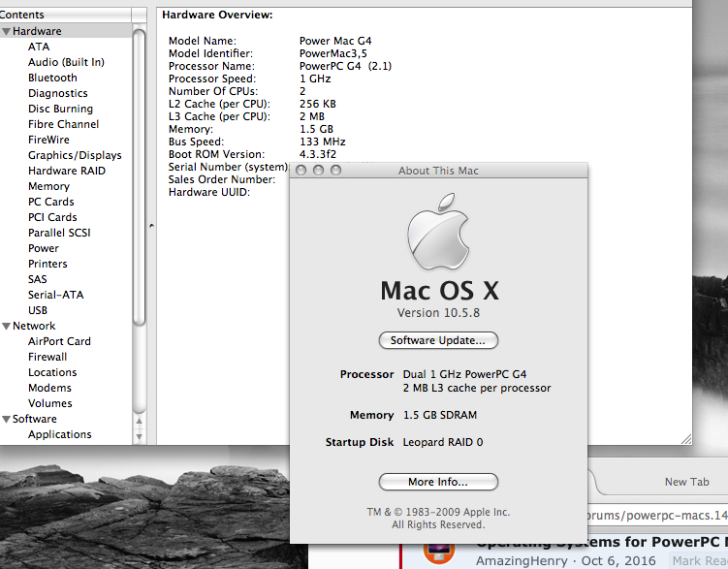
Task: Click the browser address bar URL
Action: [x=658, y=516]
